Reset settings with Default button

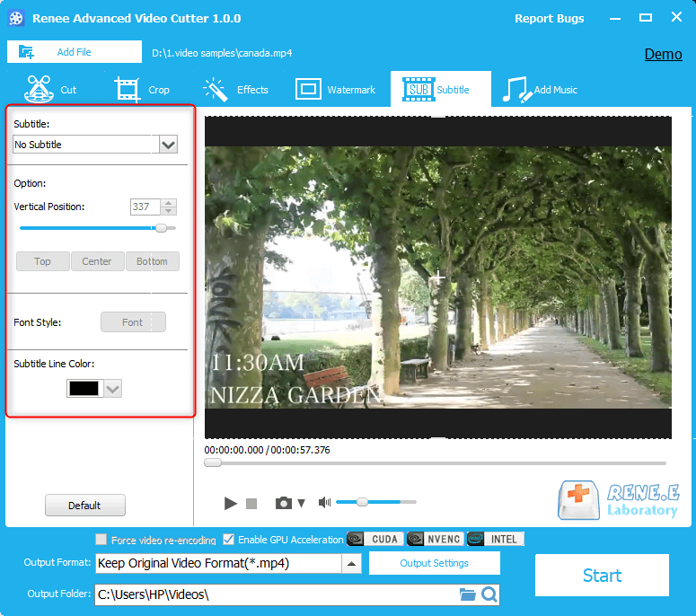click(84, 506)
